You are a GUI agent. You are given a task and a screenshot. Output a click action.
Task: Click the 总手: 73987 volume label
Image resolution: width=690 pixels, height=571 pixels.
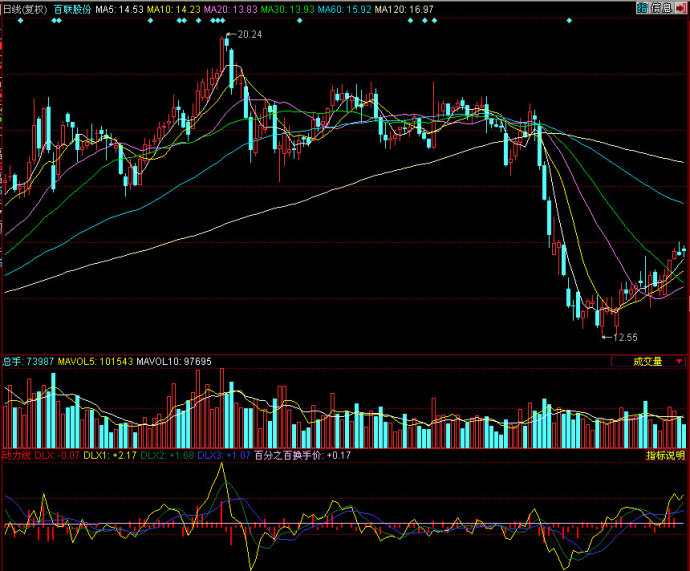point(28,362)
